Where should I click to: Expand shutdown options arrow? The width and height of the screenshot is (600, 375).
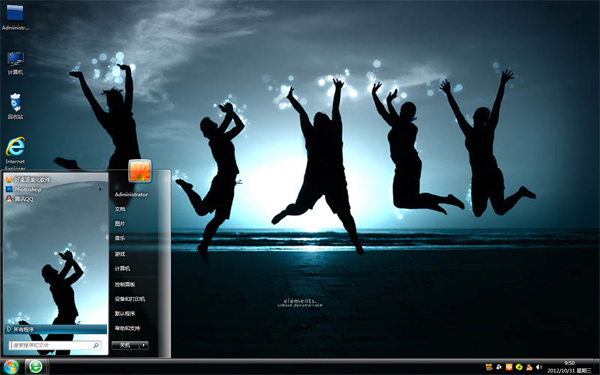[x=144, y=345]
